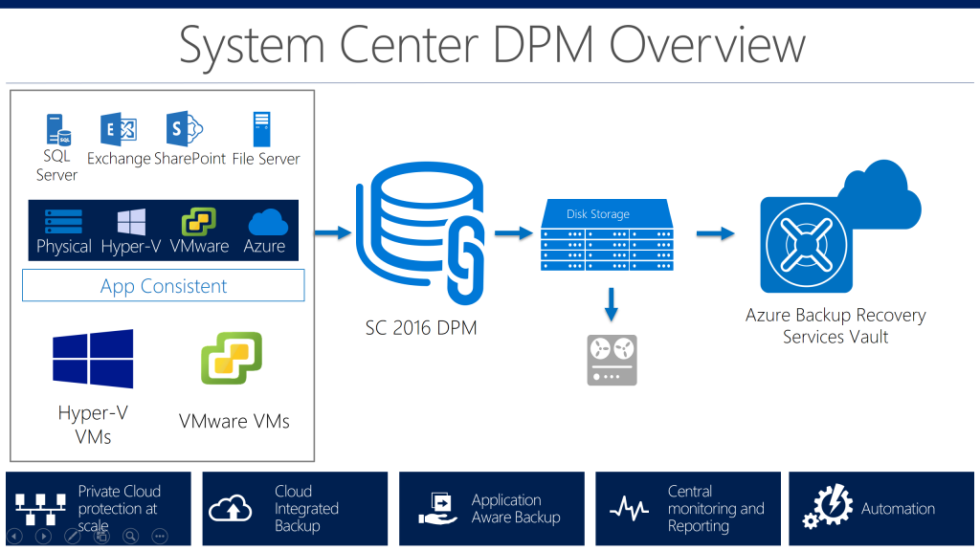Click the 'SC 2016 DPM' label
This screenshot has height=551, width=980.
421,327
